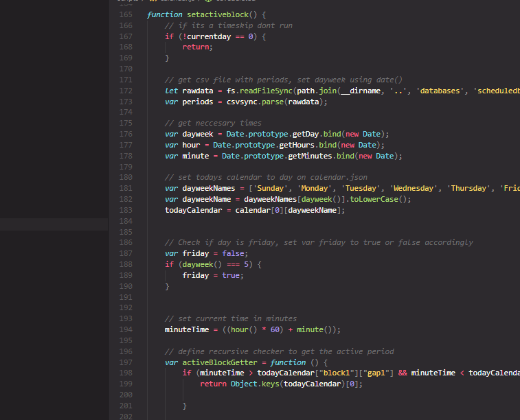Screen dimensions: 520x420
Task: Click "todayCalendar" assignment on line 183
Action: pyautogui.click(x=193, y=210)
